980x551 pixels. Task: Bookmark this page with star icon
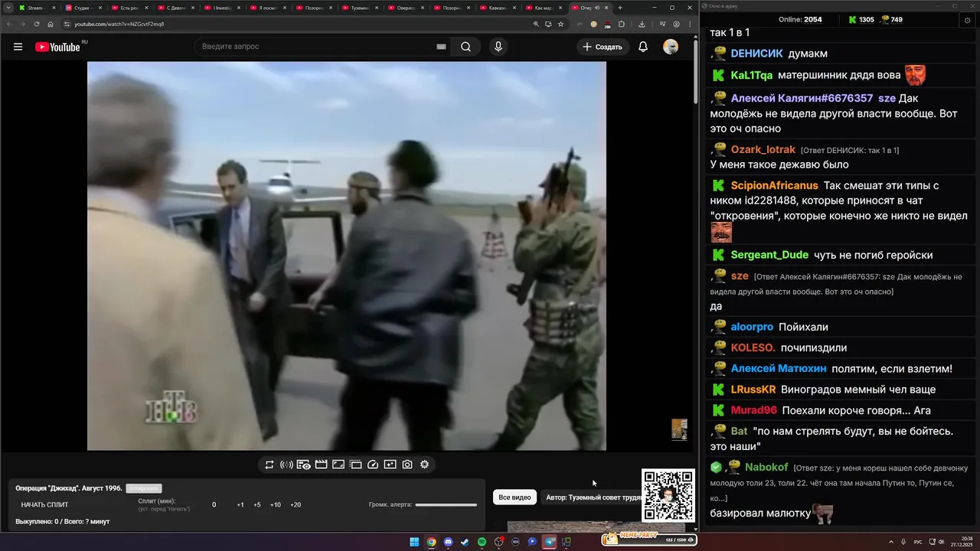pos(560,24)
